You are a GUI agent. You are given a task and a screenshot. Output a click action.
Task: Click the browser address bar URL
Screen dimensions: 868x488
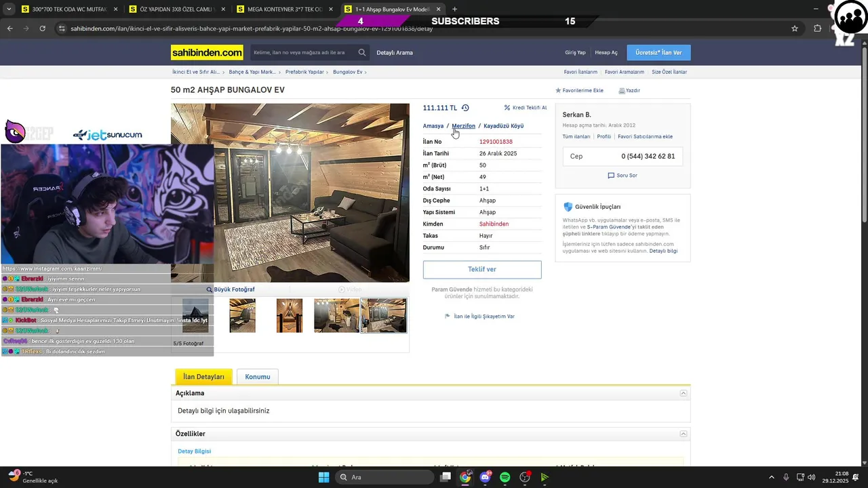pyautogui.click(x=252, y=28)
